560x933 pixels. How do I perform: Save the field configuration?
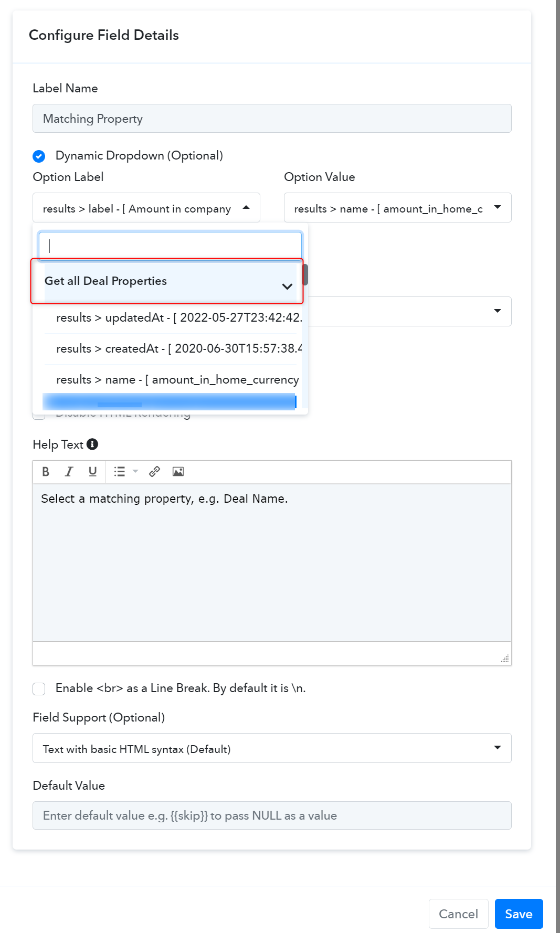point(519,914)
